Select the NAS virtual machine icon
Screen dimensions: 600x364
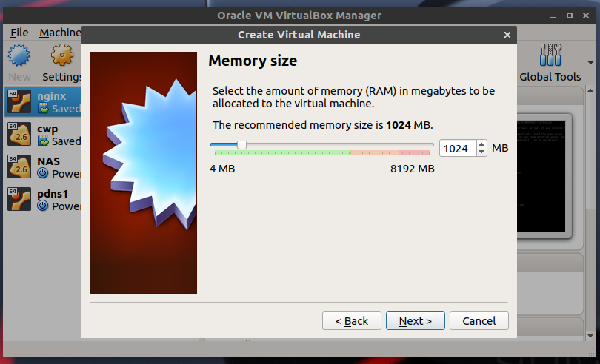[19, 166]
